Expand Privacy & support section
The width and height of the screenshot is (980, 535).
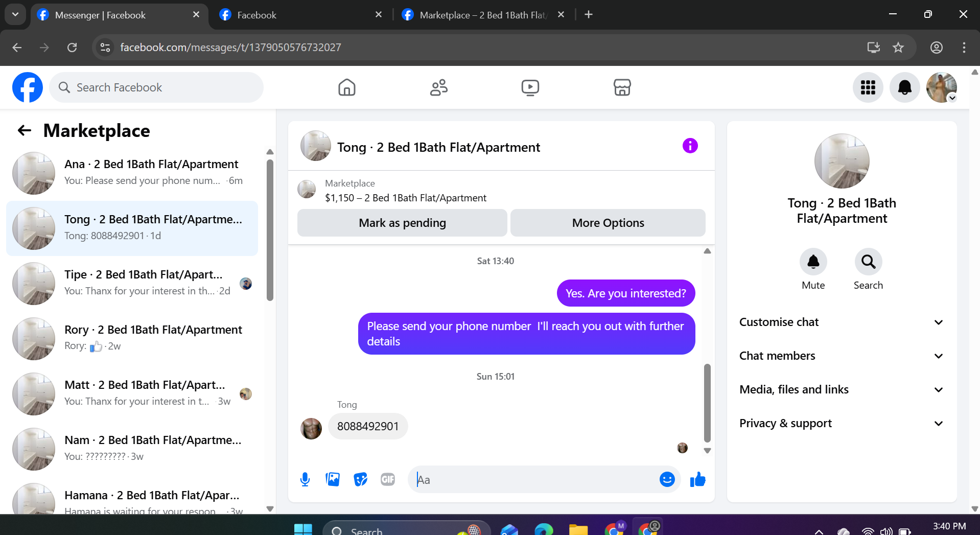(x=842, y=424)
